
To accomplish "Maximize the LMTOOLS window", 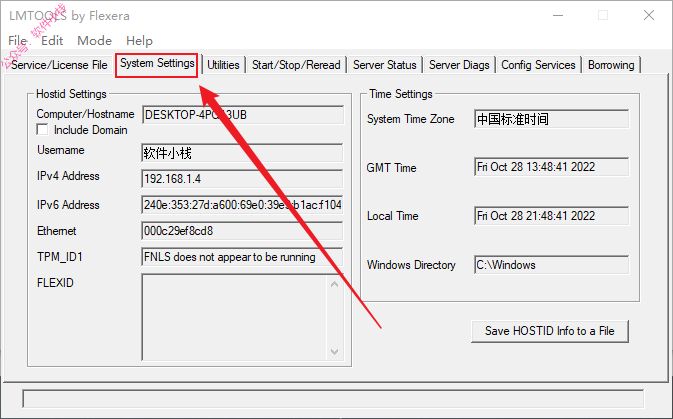I will pyautogui.click(x=603, y=15).
